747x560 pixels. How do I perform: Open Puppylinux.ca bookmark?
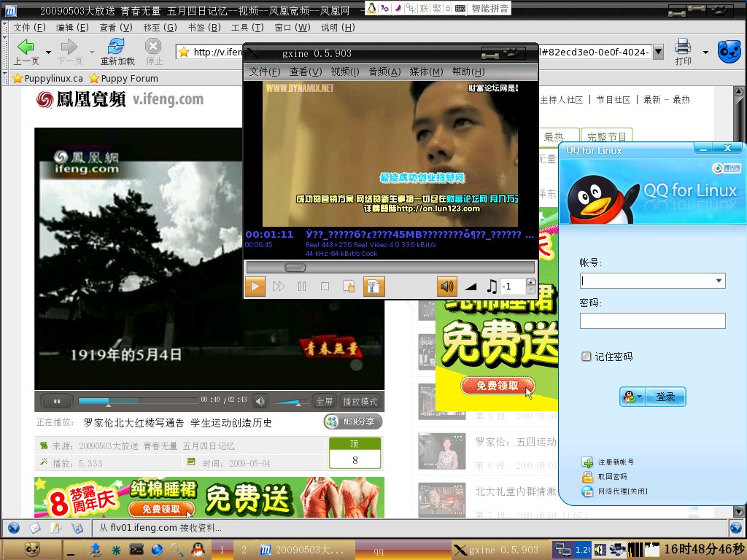(x=47, y=78)
